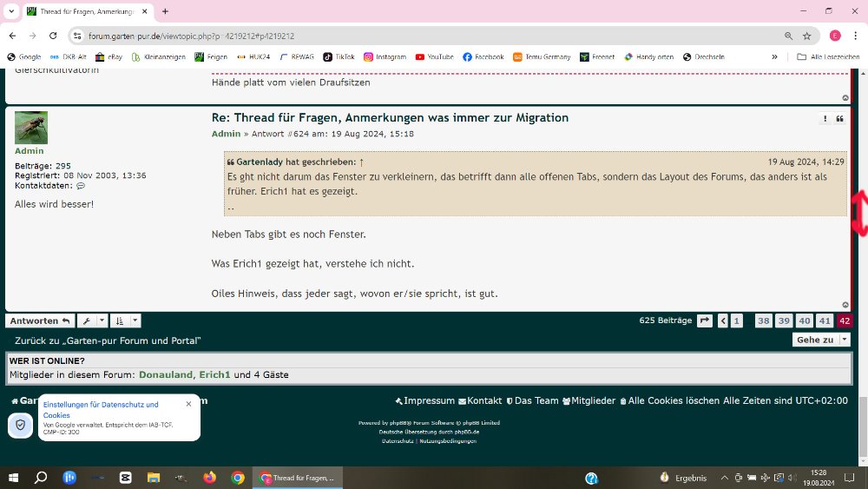Open the sort options dropdown
Screen dimensions: 868x489
126,320
